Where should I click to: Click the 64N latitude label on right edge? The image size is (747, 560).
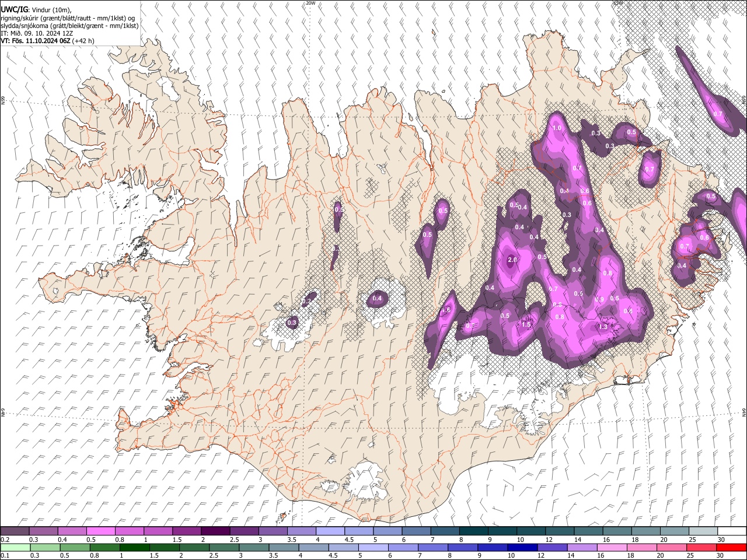point(744,412)
